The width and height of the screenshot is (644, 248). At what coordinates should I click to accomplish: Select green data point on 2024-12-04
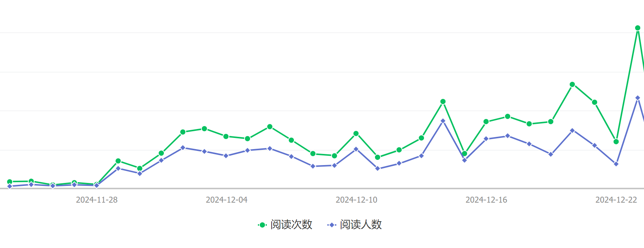226,136
